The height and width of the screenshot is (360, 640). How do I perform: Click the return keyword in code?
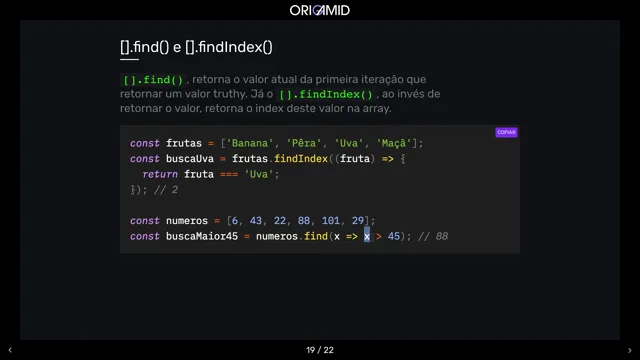(160, 174)
